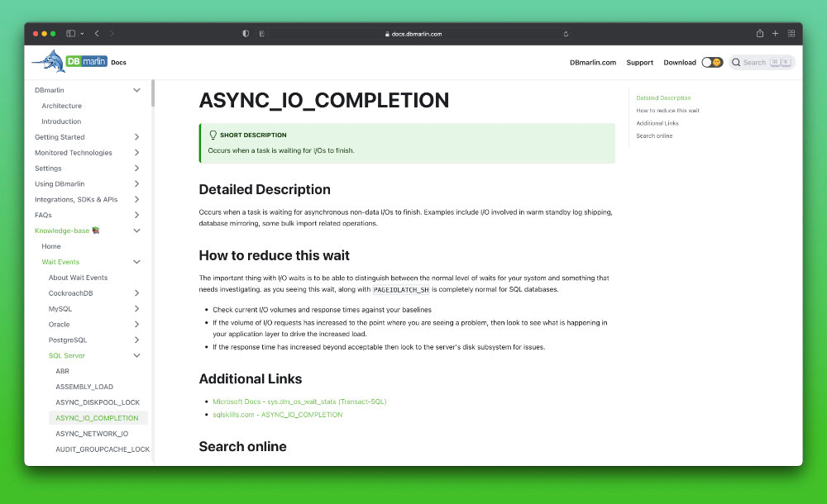Select ASYNC_NETWORK_IO in the sidebar
This screenshot has height=504, width=827.
(x=92, y=433)
